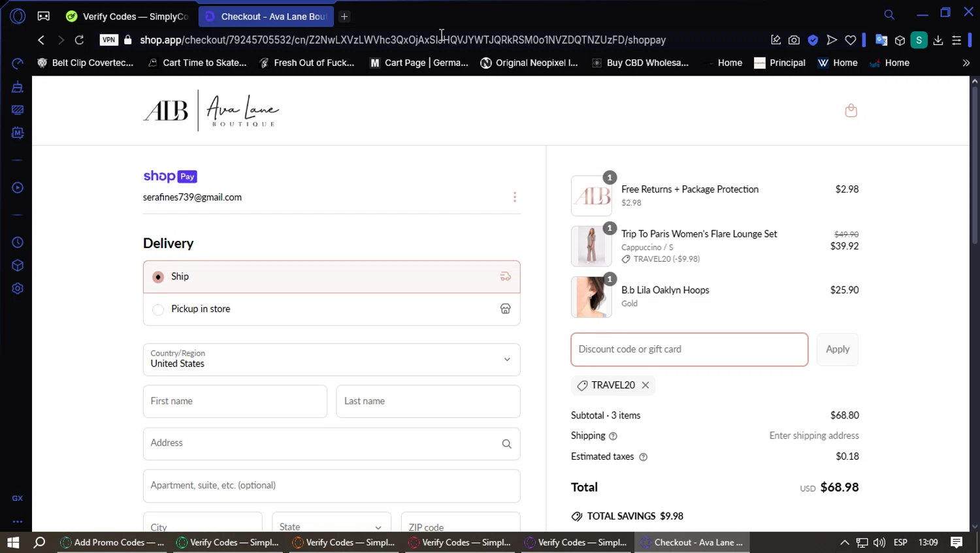
Task: Open the three-dot account options menu
Action: click(x=515, y=197)
